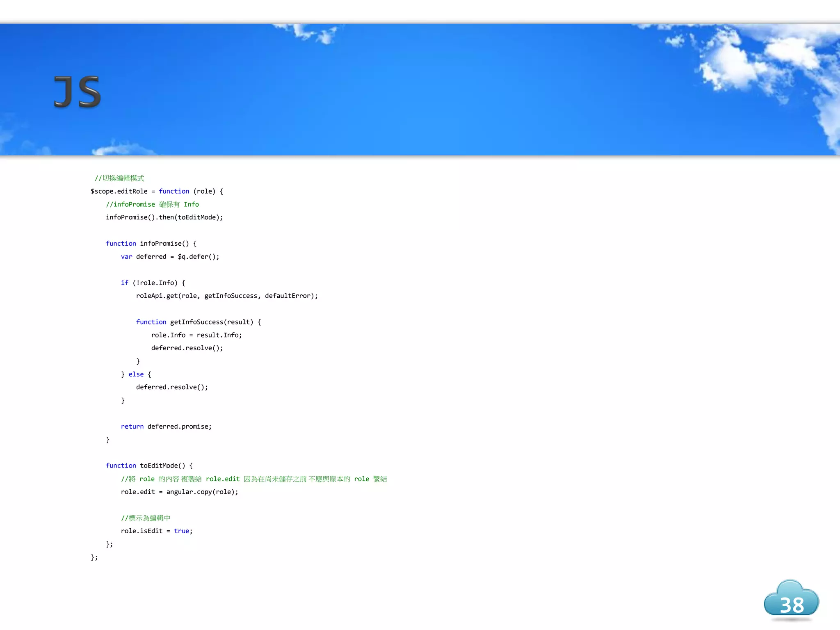Click the roleApi.get call line
This screenshot has width=840, height=630.
click(227, 296)
